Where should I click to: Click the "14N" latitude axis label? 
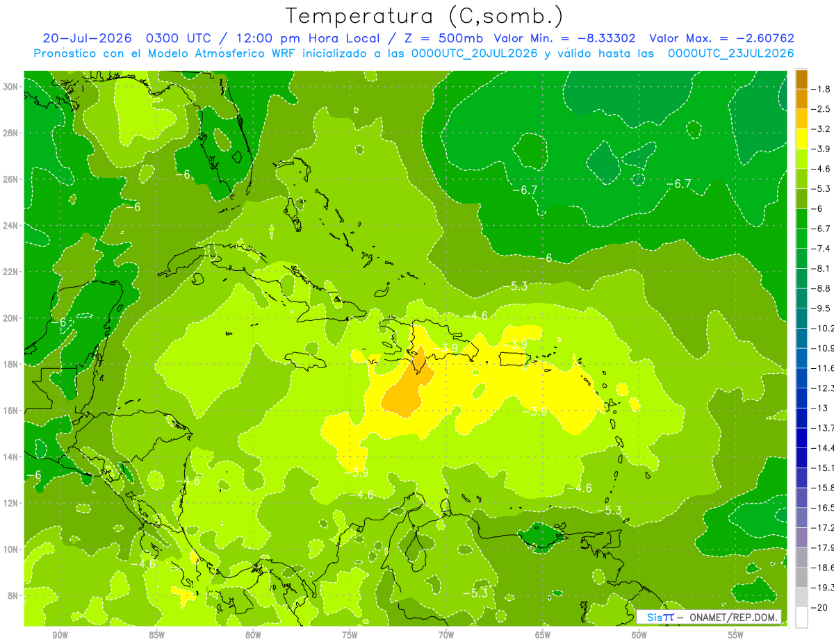pyautogui.click(x=10, y=457)
